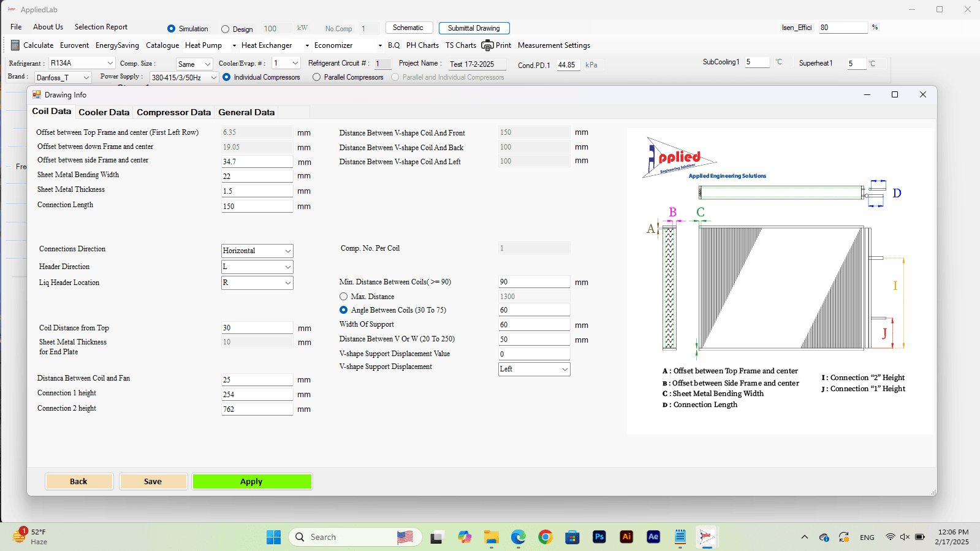Expand the Connections Direction dropdown
The width and height of the screenshot is (980, 551).
tap(257, 251)
